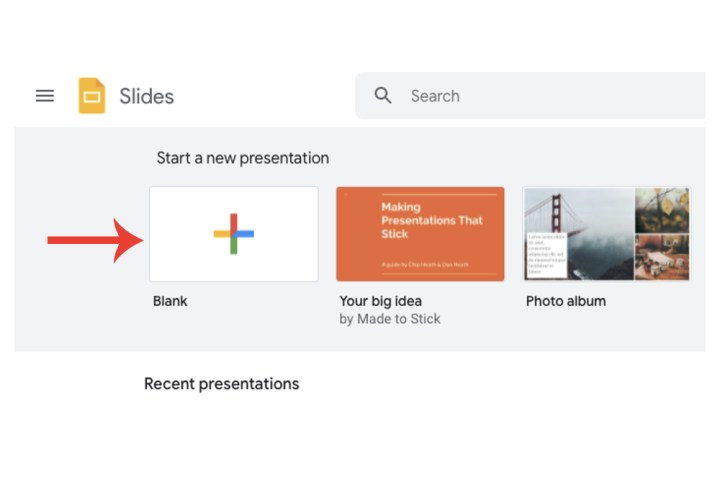Screen dimensions: 720x480
Task: Open the Blank presentation thumbnail
Action: 234,234
